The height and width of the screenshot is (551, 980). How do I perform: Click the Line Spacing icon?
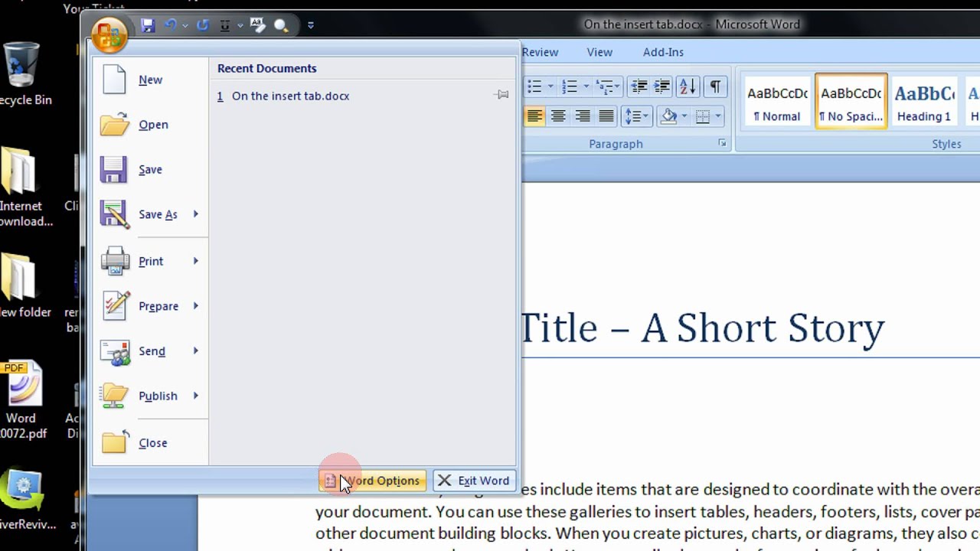click(x=636, y=116)
